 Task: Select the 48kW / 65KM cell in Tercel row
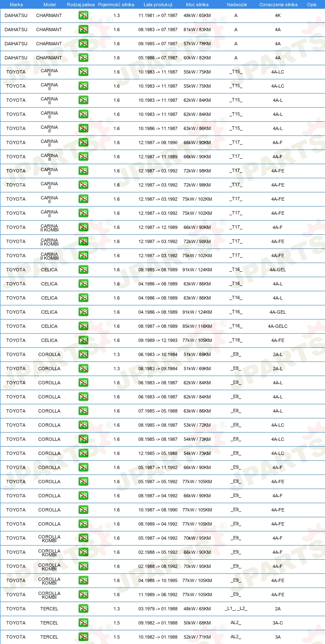(x=197, y=609)
